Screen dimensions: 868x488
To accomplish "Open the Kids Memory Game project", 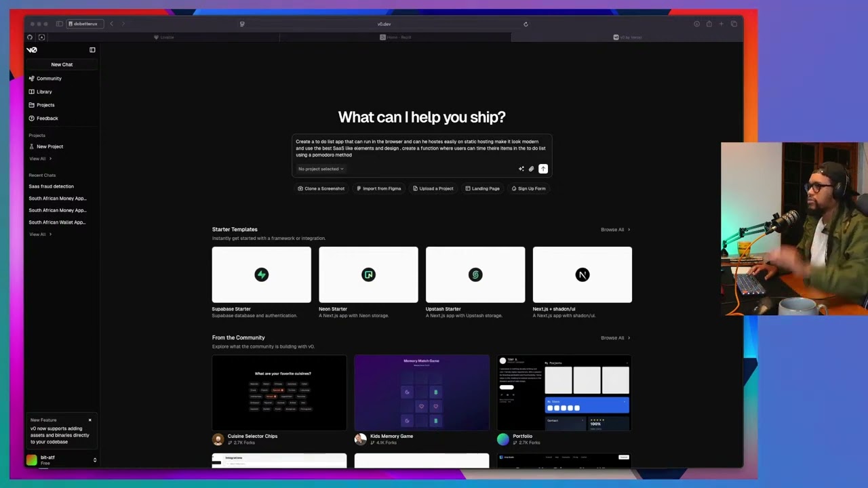I will pos(422,392).
